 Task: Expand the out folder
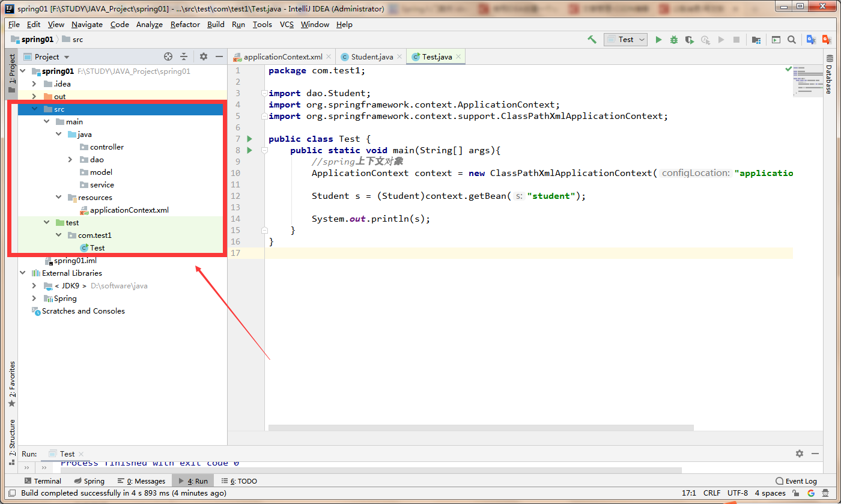34,96
